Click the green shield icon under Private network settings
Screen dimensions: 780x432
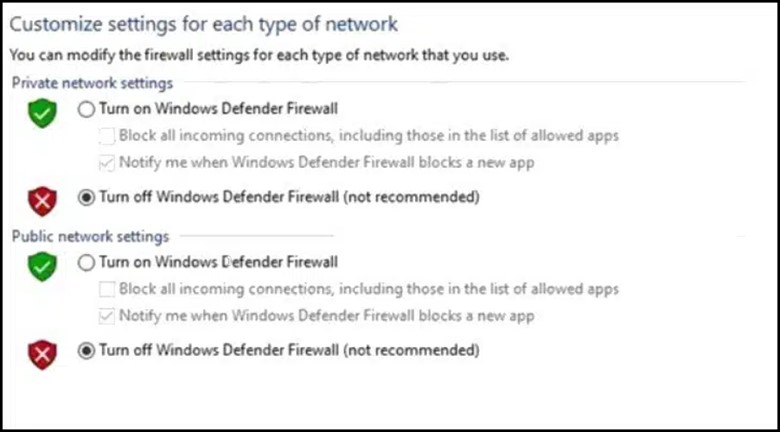[x=42, y=113]
